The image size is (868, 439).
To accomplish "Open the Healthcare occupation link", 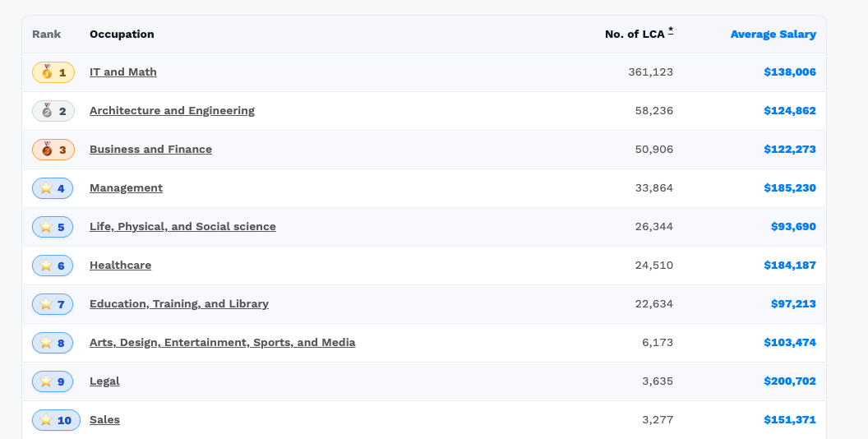I will [x=120, y=266].
